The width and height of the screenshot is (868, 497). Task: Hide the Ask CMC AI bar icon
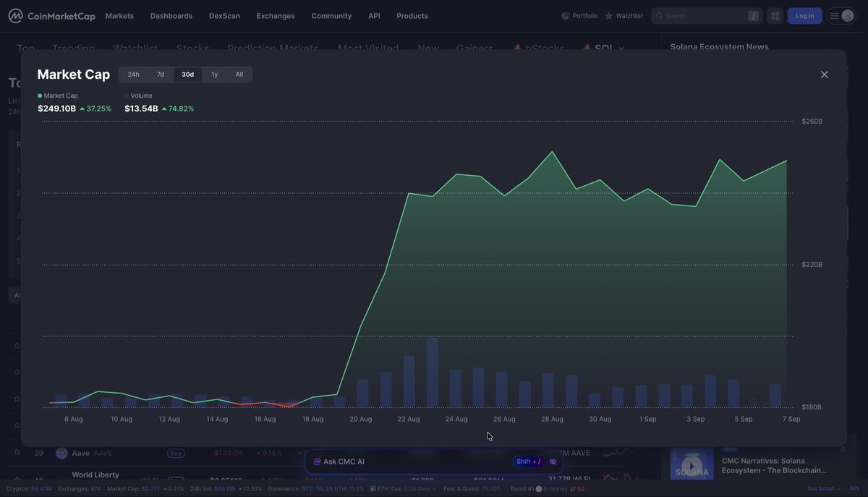pos(553,462)
